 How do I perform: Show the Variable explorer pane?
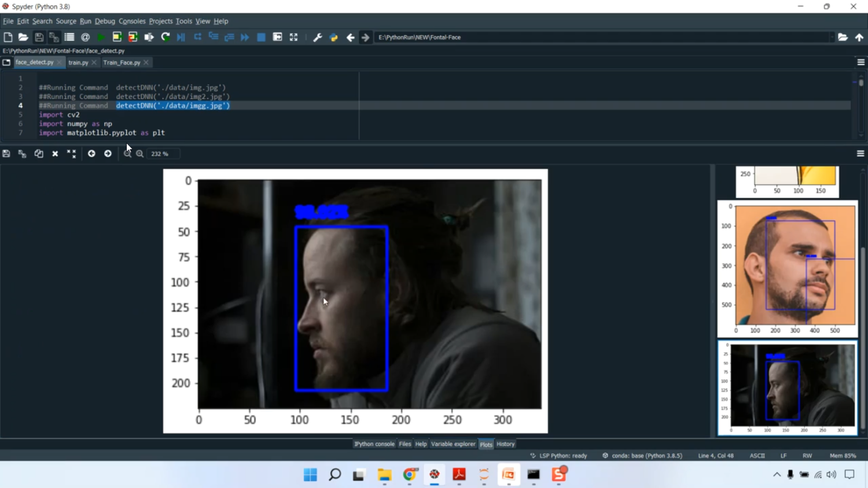pos(454,443)
